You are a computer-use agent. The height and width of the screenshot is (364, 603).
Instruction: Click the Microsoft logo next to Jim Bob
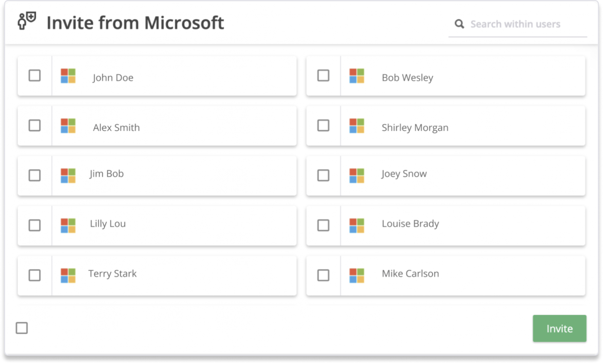(68, 176)
